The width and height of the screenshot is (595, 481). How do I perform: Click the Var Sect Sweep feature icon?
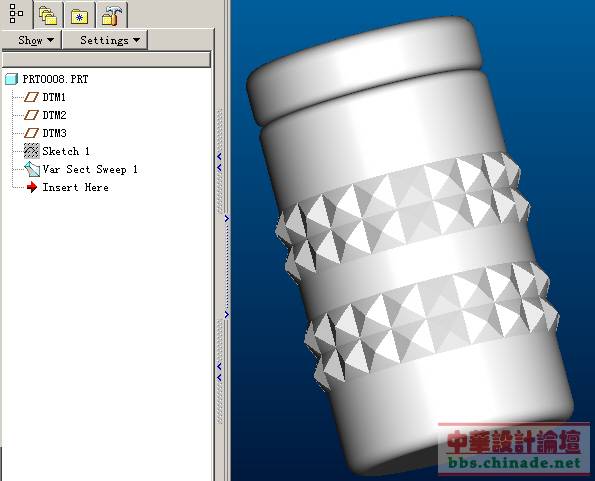(x=32, y=169)
